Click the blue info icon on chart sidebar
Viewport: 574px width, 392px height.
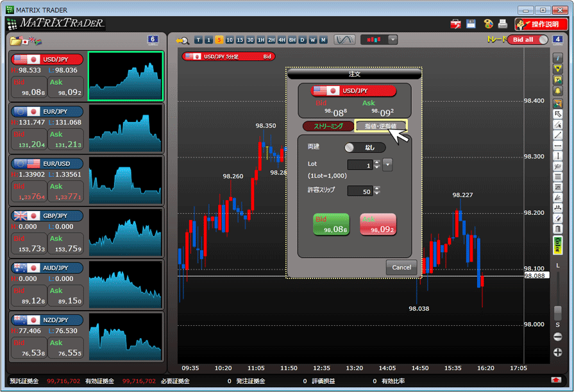point(557,58)
